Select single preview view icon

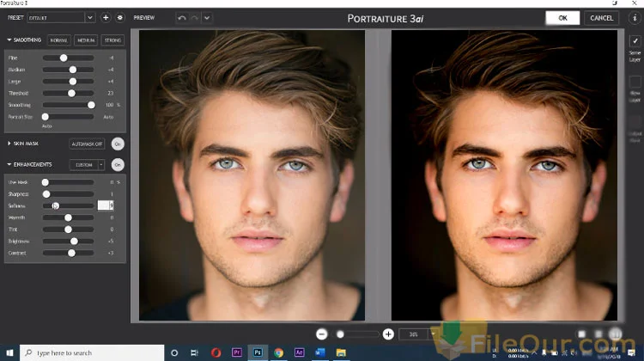coord(581,334)
